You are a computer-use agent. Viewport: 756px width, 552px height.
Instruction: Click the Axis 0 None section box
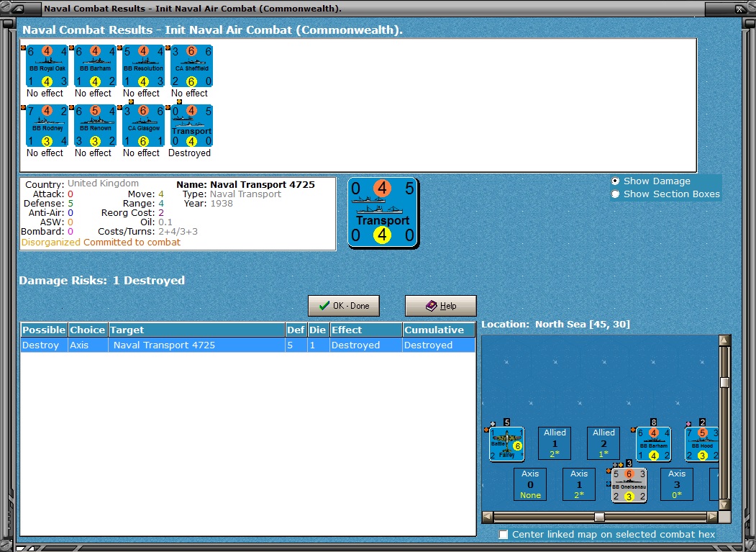tap(530, 484)
